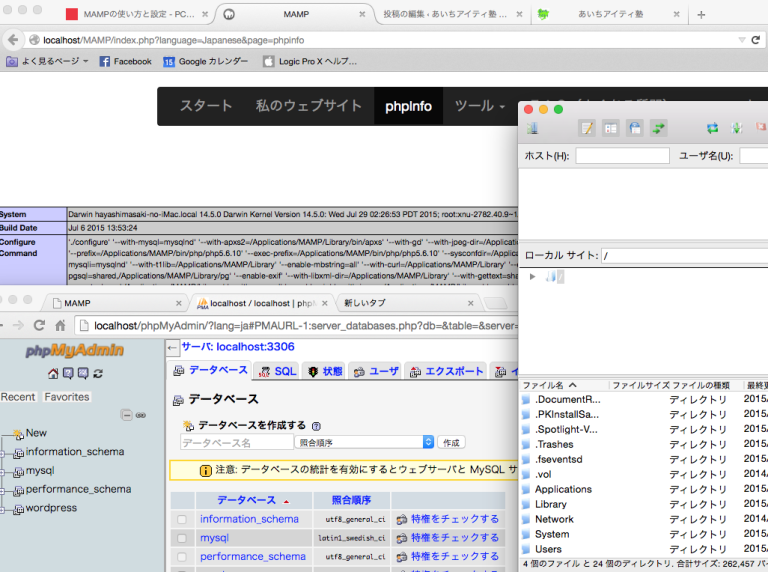
Task: Open Facebook bookmark in Firefox
Action: pos(125,61)
